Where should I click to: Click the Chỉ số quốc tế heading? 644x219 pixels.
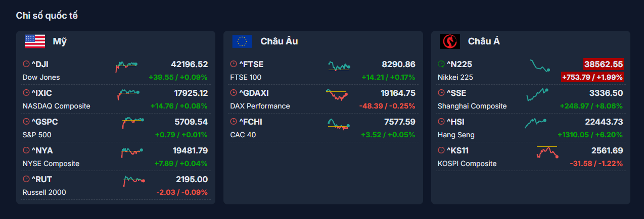[47, 16]
